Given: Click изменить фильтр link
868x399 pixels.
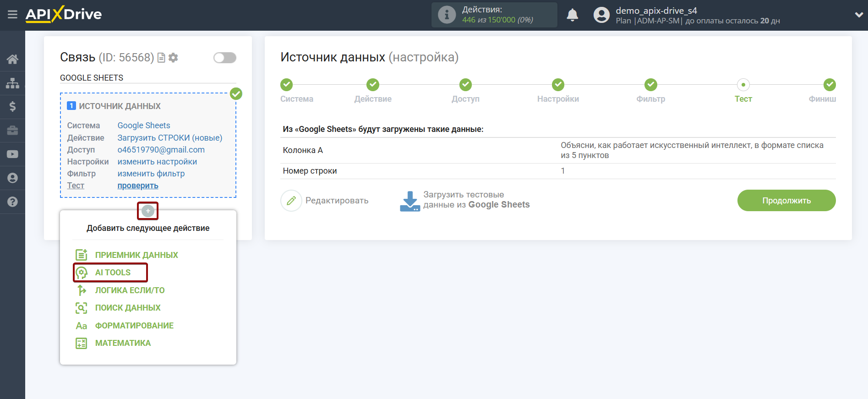Looking at the screenshot, I should tap(151, 174).
